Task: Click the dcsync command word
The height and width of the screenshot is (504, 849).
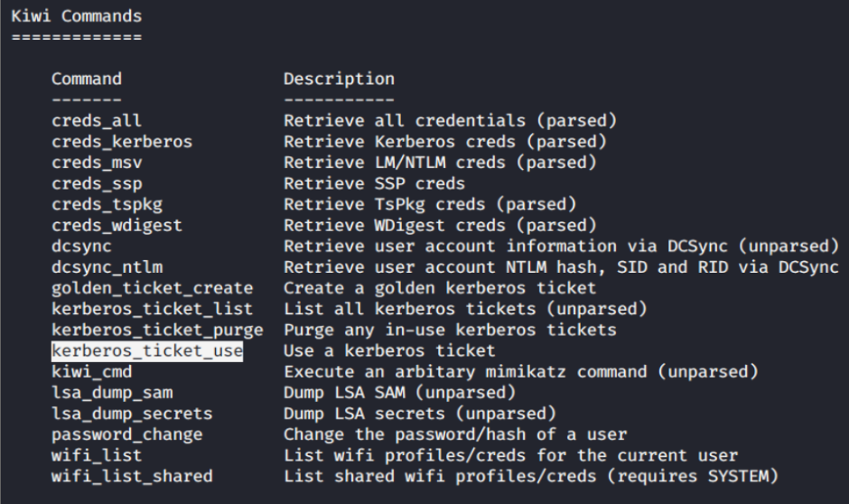Action: 77,246
